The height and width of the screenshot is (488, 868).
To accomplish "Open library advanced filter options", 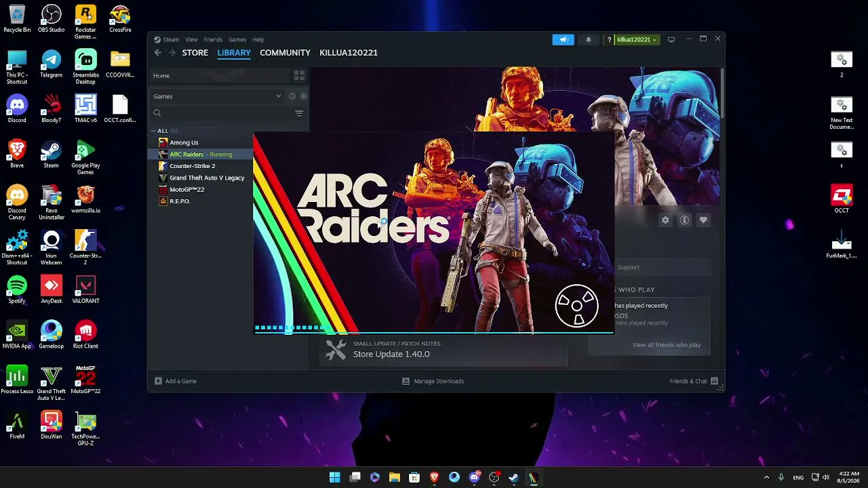I will [x=299, y=113].
